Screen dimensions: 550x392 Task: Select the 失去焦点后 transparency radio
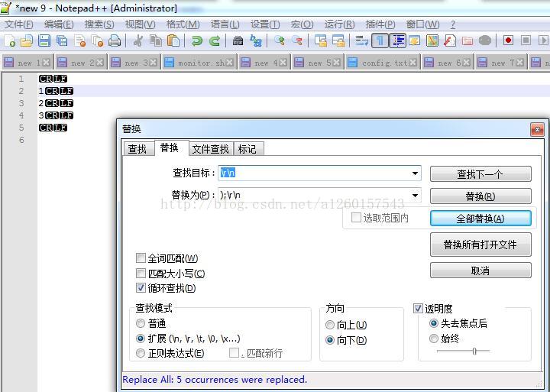[434, 323]
